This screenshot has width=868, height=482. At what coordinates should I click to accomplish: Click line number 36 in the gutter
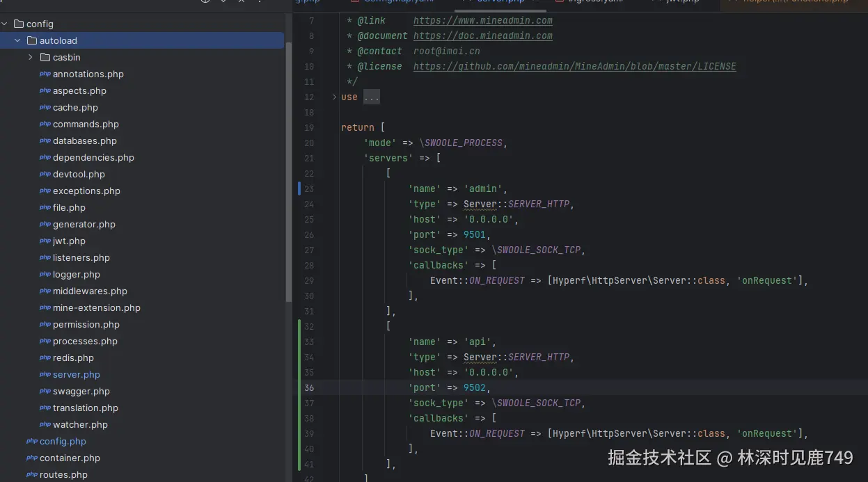pos(309,387)
